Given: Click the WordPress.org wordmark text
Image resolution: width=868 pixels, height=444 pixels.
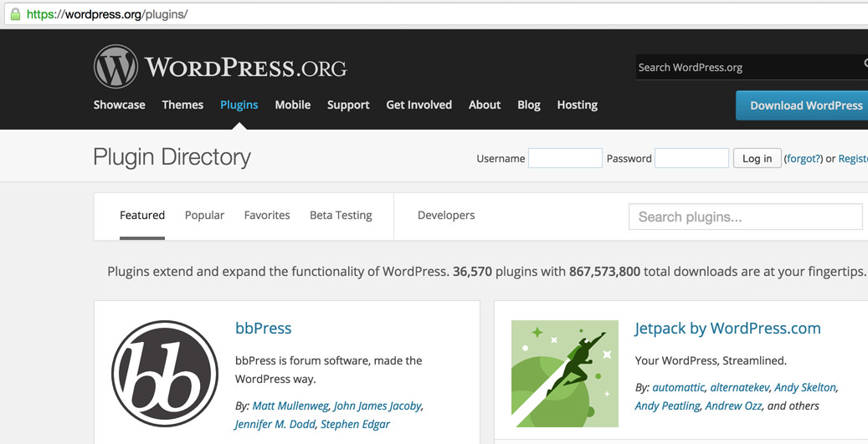Looking at the screenshot, I should point(246,68).
